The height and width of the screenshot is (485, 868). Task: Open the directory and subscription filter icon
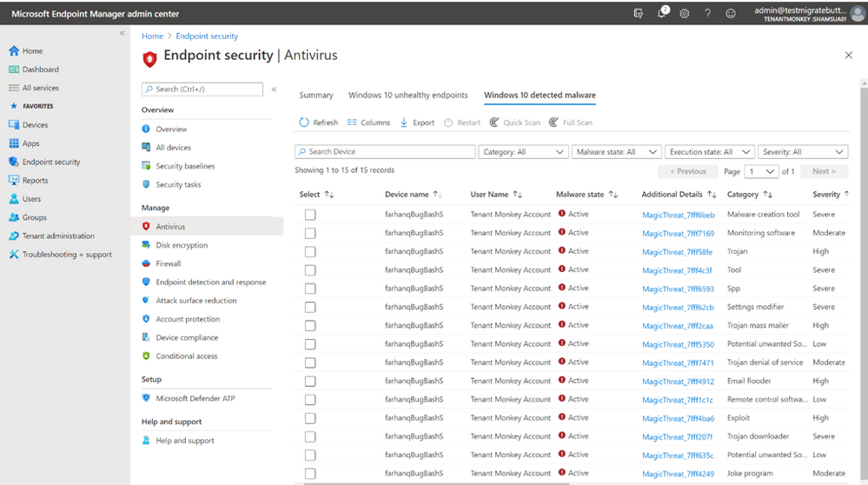click(x=639, y=14)
